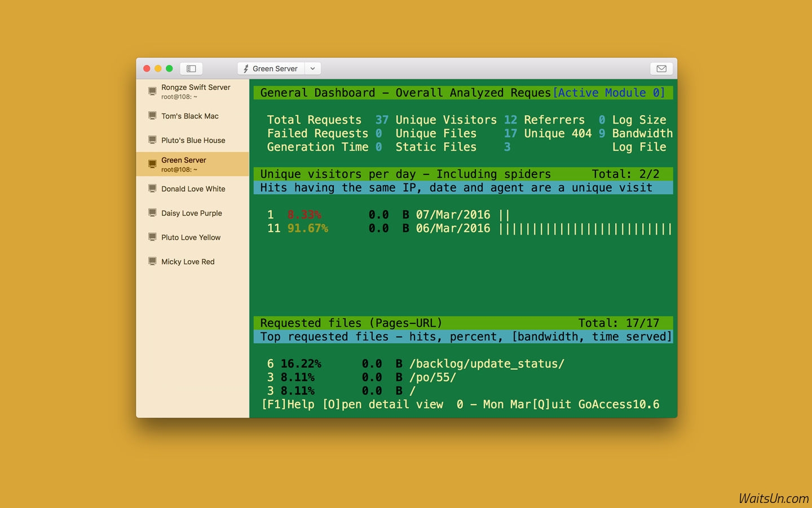812x508 pixels.
Task: Select Rongze Swift Server in sidebar
Action: [x=196, y=87]
